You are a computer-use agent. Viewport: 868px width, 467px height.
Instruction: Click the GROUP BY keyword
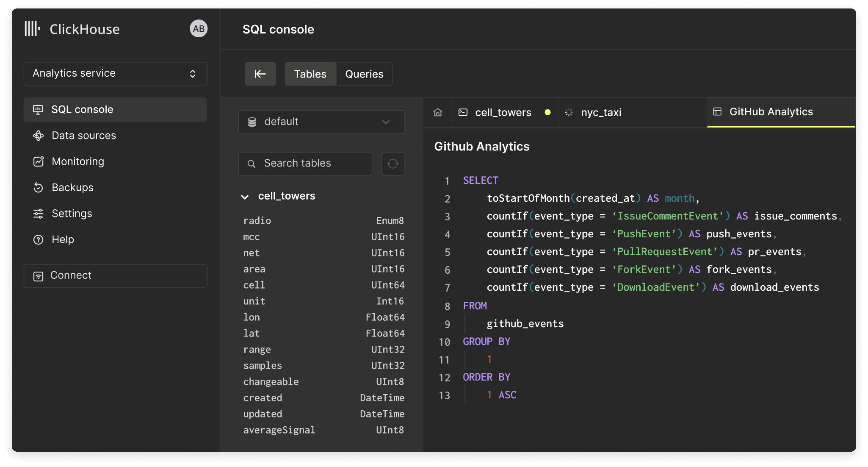click(x=487, y=342)
